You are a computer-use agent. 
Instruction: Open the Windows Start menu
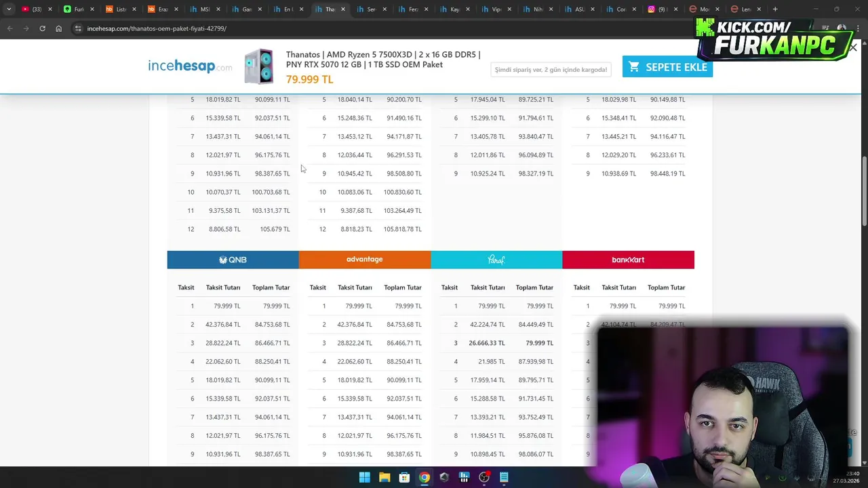[x=364, y=477]
